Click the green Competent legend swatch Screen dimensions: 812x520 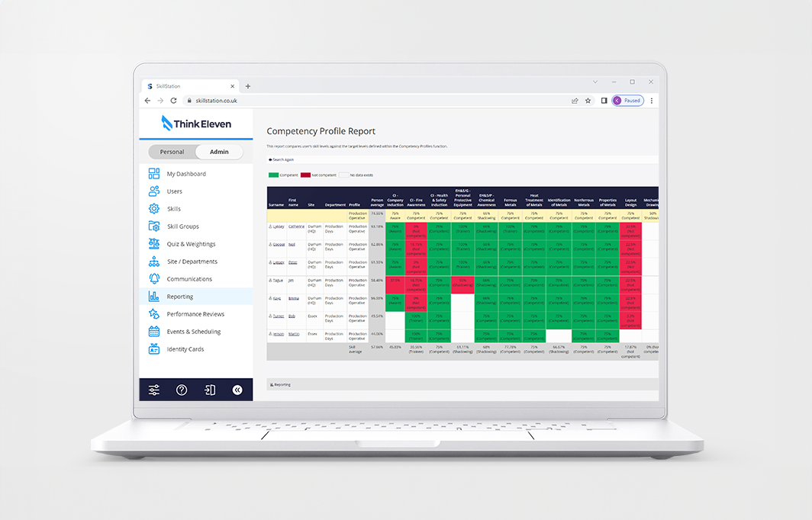[x=273, y=175]
